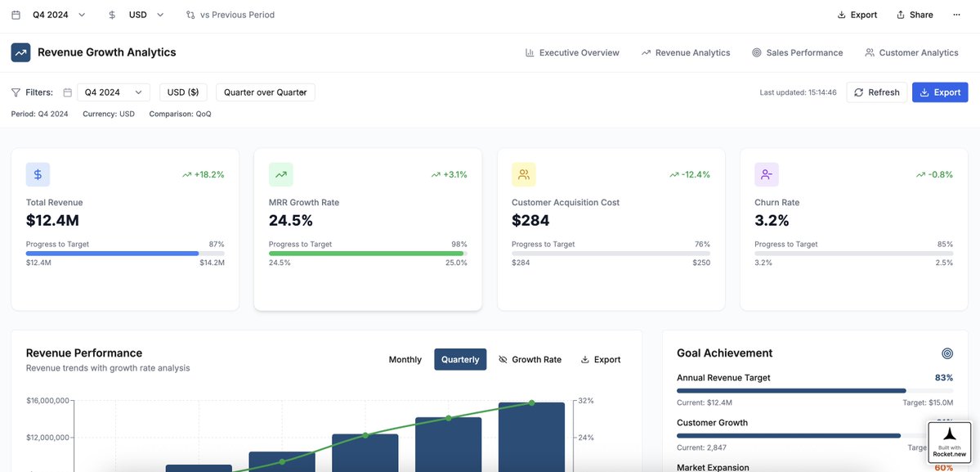Click the download icon of the top-bar Export
Viewport: 980px width, 472px height.
coord(841,15)
